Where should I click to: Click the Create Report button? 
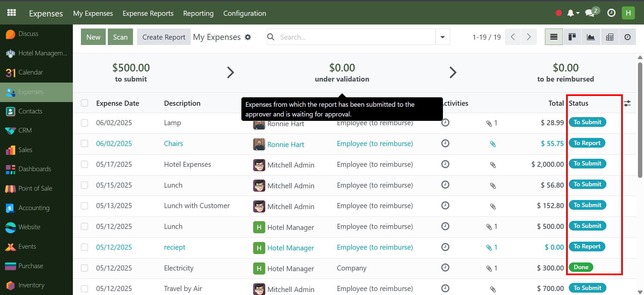coord(164,37)
